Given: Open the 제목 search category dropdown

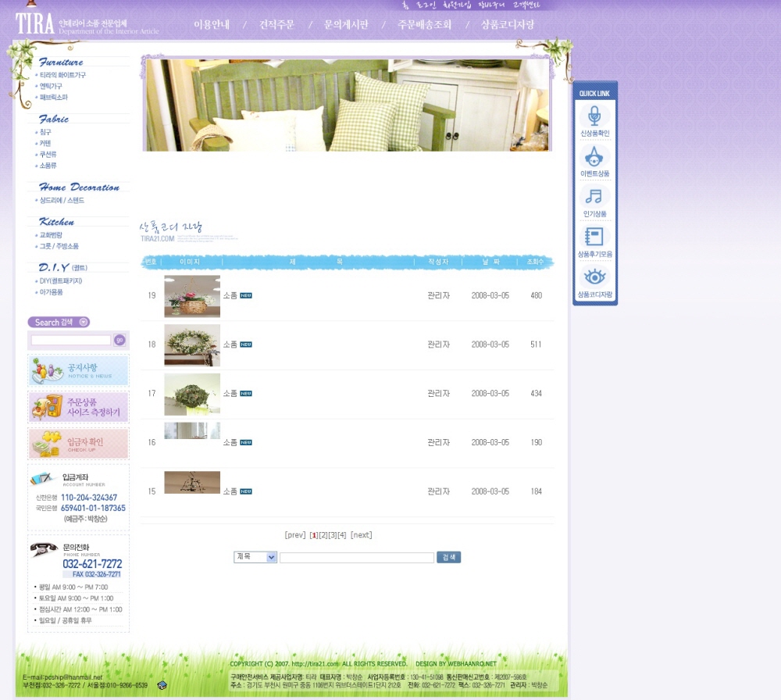Looking at the screenshot, I should click(255, 557).
